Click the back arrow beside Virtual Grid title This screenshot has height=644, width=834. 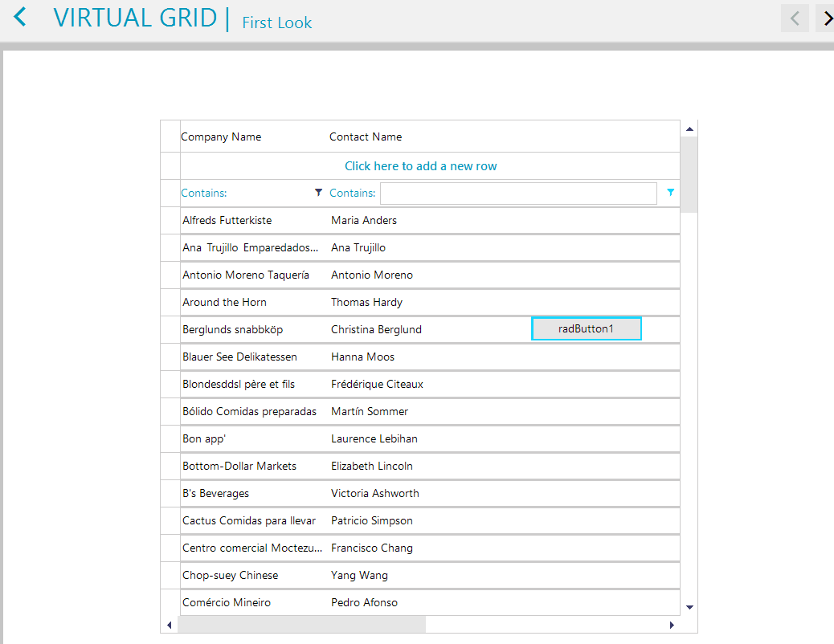click(x=20, y=17)
